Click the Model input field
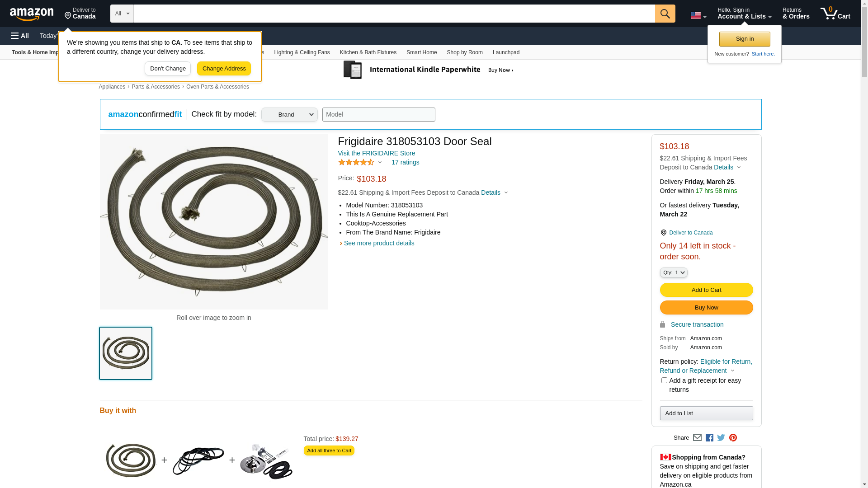This screenshot has height=488, width=868. pos(379,114)
